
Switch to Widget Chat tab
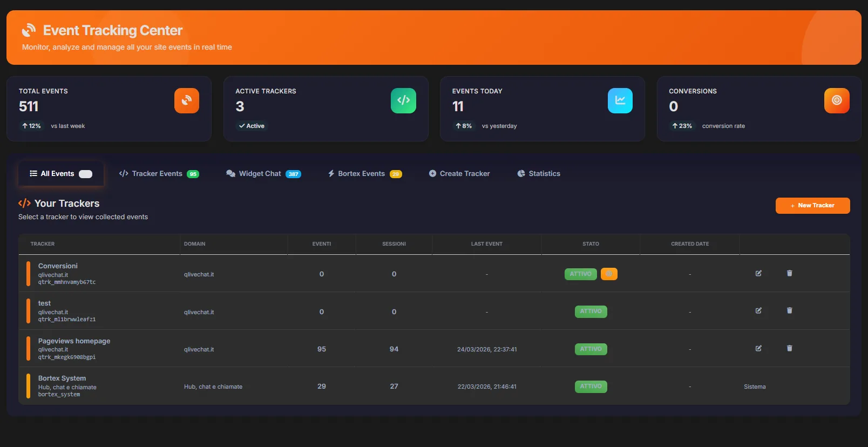point(263,174)
